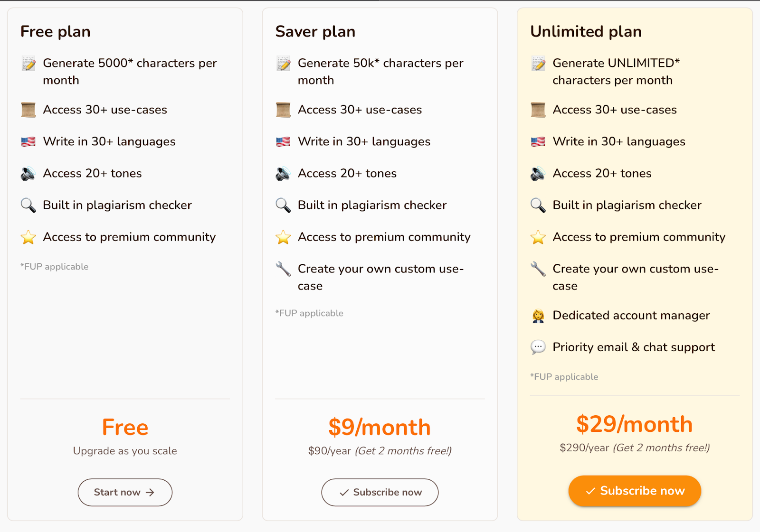Click the $9/month price text

[x=380, y=427]
